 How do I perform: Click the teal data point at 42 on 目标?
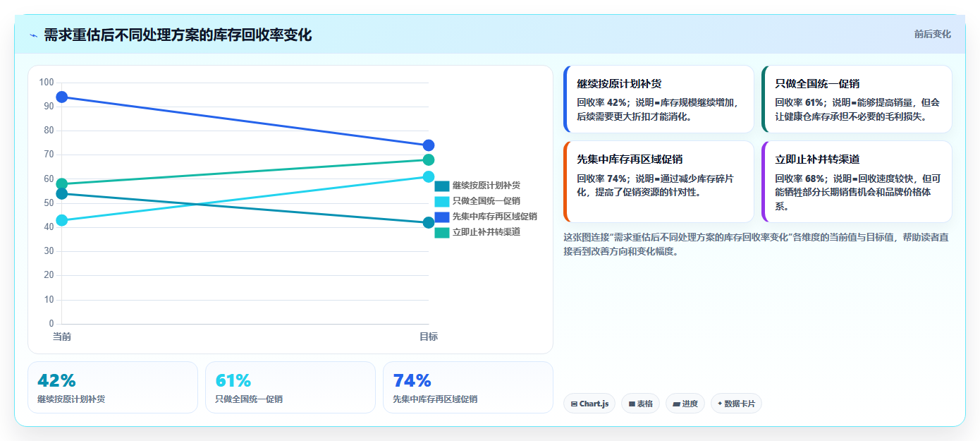[x=429, y=223]
